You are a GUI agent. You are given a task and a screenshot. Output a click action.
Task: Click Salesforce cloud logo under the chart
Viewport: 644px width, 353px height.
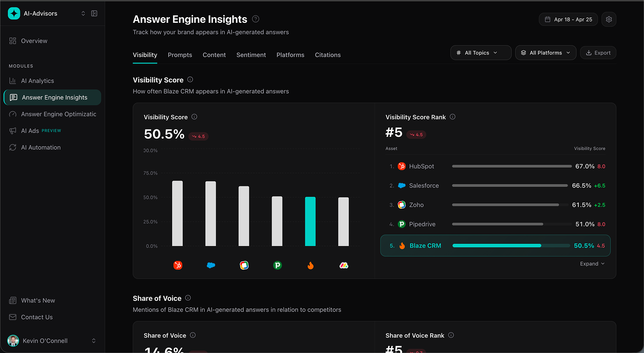coord(211,265)
